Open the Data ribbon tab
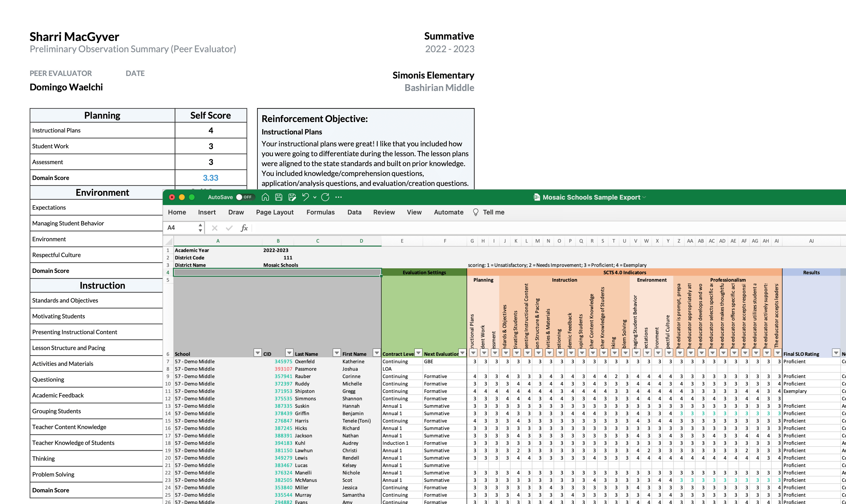Screen dimensions: 846x504 [x=354, y=212]
